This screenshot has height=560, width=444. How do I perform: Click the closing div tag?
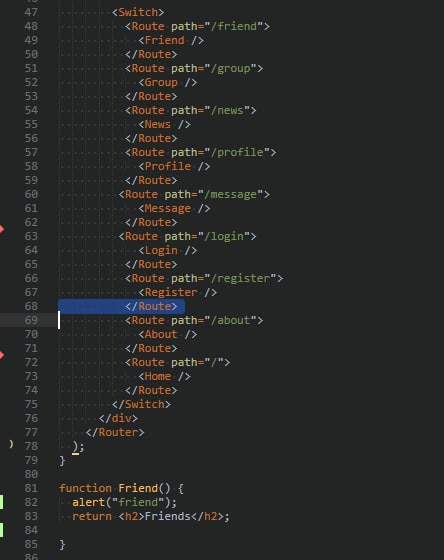[x=118, y=418]
